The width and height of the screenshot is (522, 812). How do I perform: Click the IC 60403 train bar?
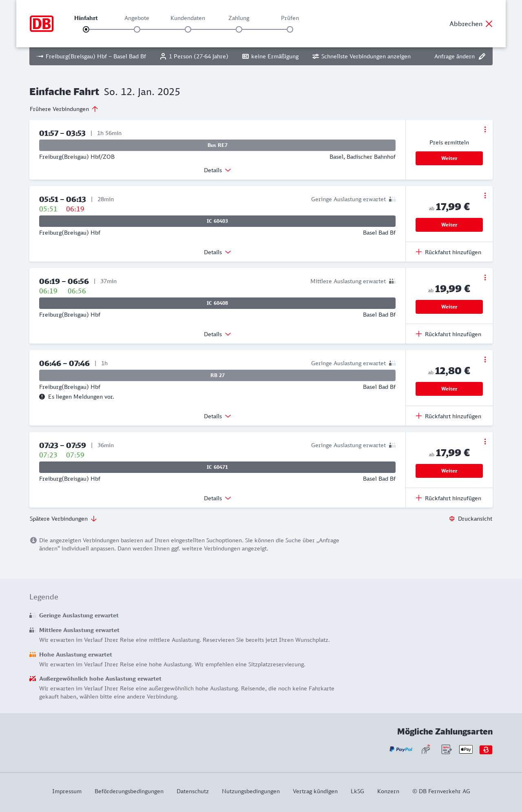tap(217, 221)
